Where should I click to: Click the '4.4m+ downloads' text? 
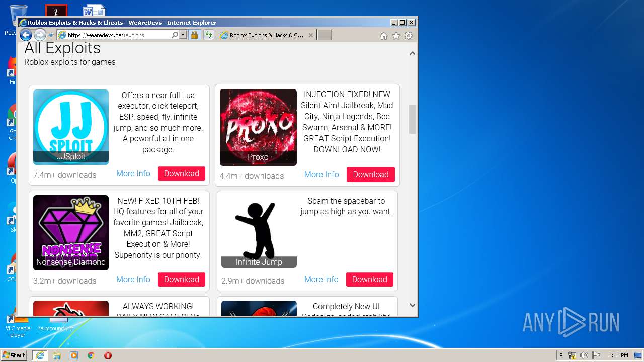252,176
